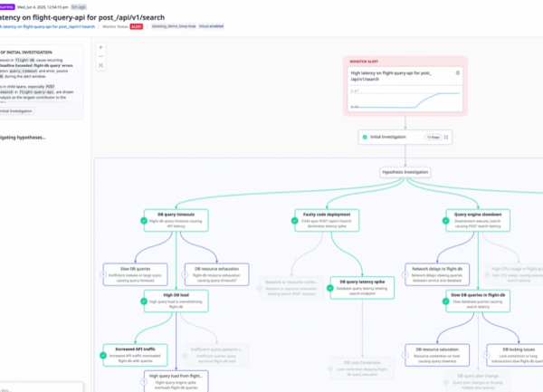543x392 pixels.
Task: Open the DB query timeouts hypothesis card
Action: click(176, 220)
